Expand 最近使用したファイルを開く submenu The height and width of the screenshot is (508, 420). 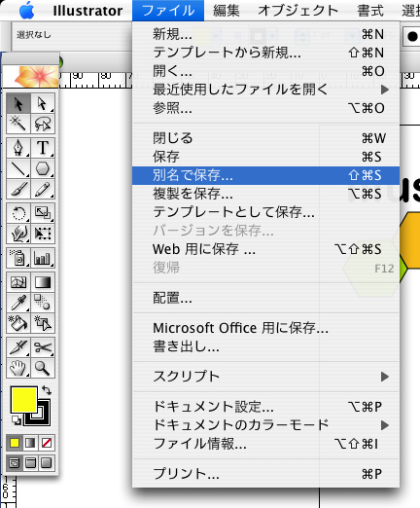[265, 90]
